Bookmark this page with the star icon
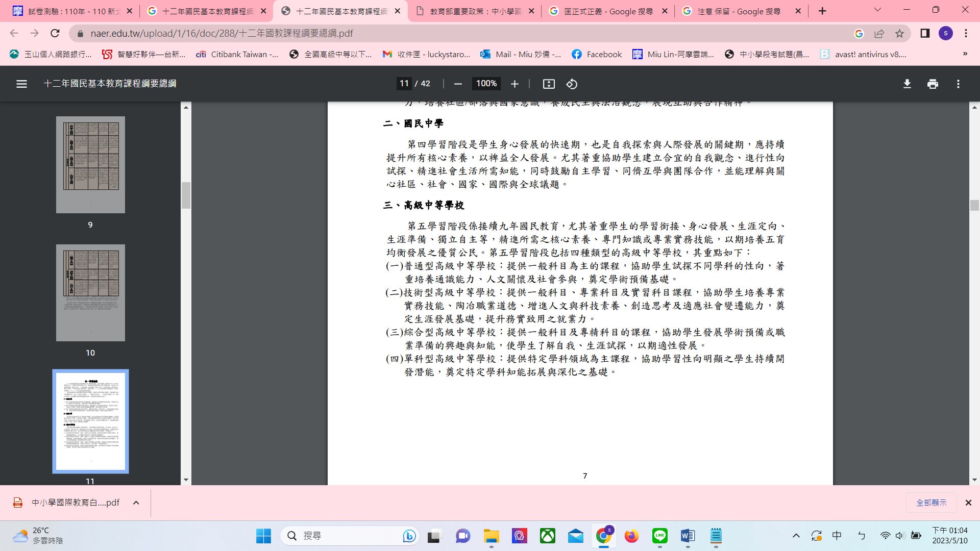 tap(899, 33)
